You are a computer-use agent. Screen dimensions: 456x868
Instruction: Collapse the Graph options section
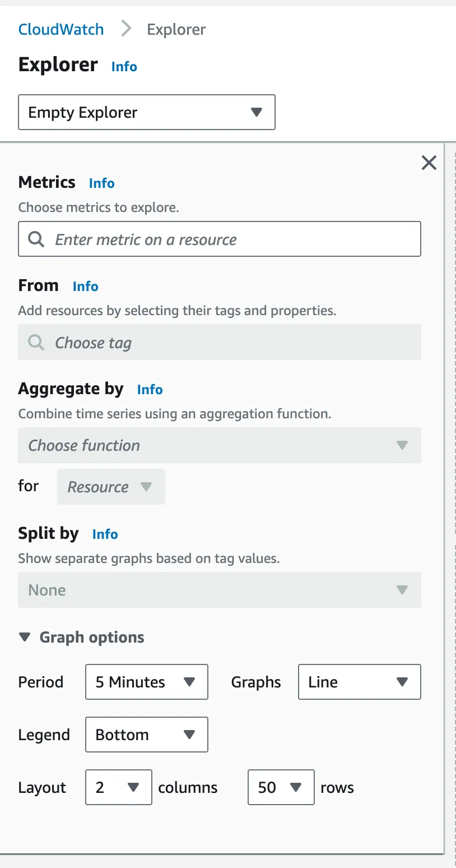25,636
